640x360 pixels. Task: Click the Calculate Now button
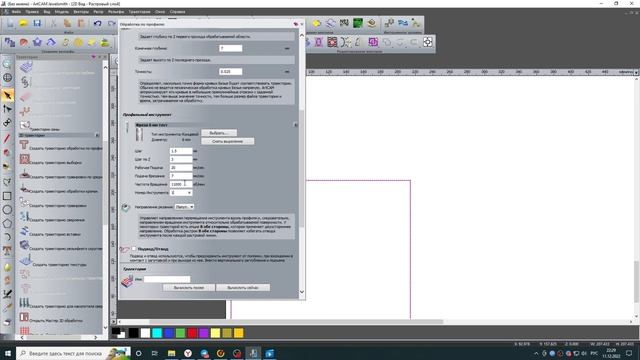243,287
